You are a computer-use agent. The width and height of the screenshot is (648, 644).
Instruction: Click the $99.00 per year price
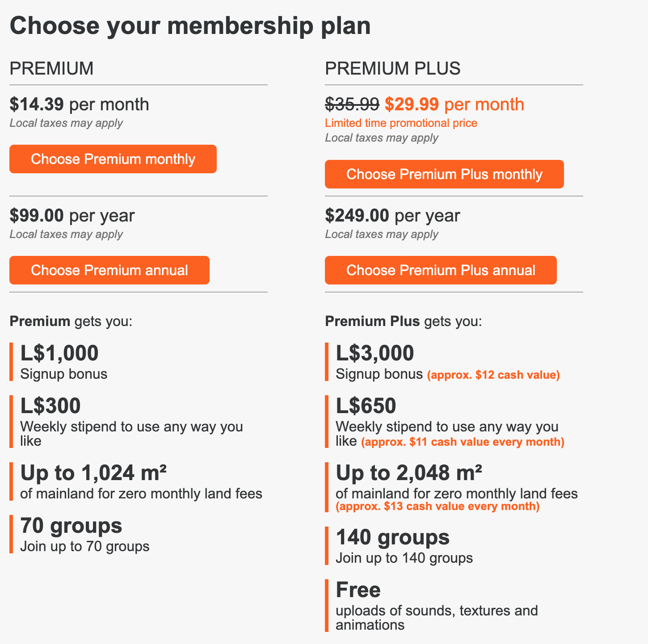click(x=72, y=215)
